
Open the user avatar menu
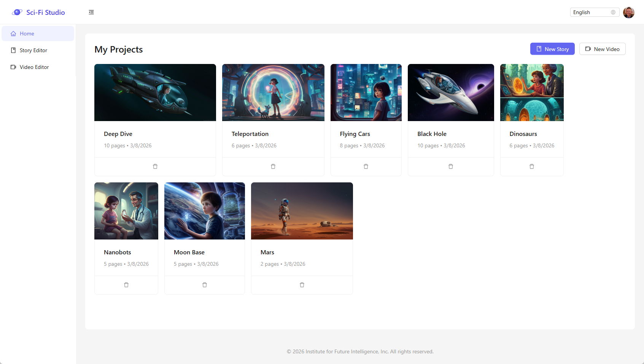point(628,12)
